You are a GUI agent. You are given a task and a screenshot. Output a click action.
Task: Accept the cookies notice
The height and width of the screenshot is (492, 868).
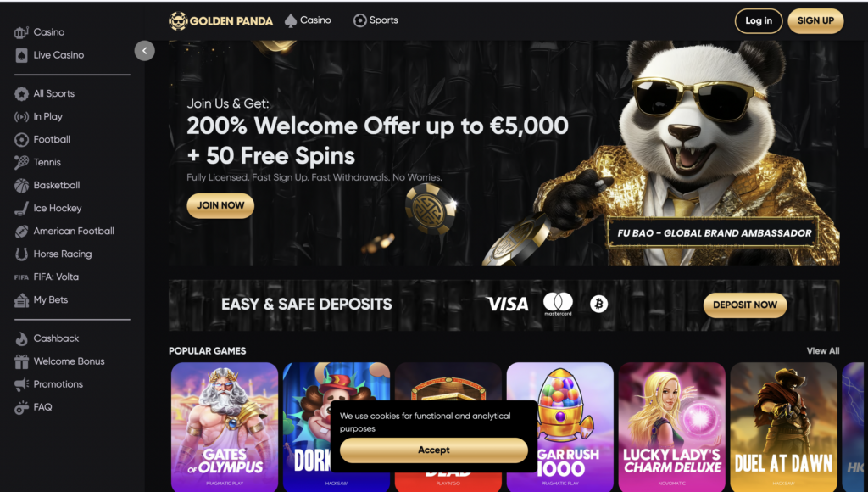point(433,450)
